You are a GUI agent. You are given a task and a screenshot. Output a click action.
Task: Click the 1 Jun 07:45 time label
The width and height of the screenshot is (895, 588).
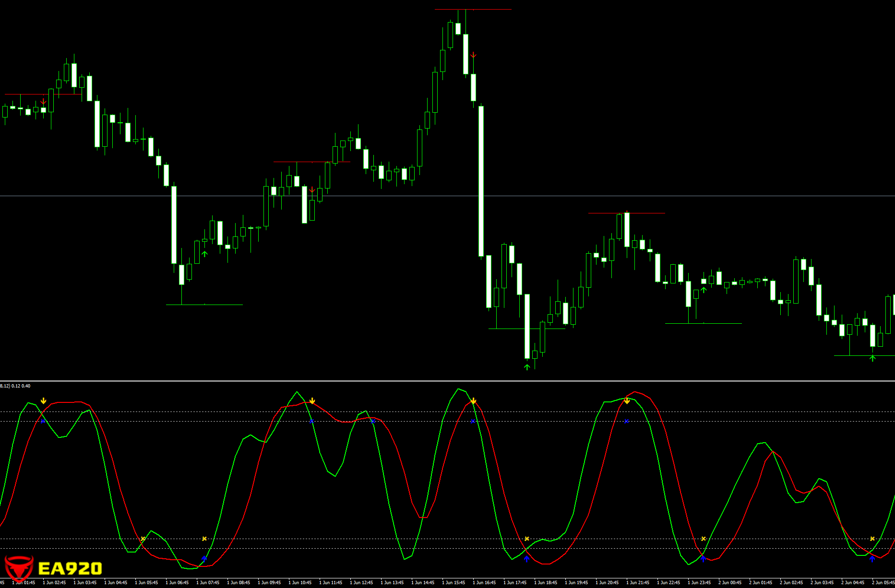208,583
